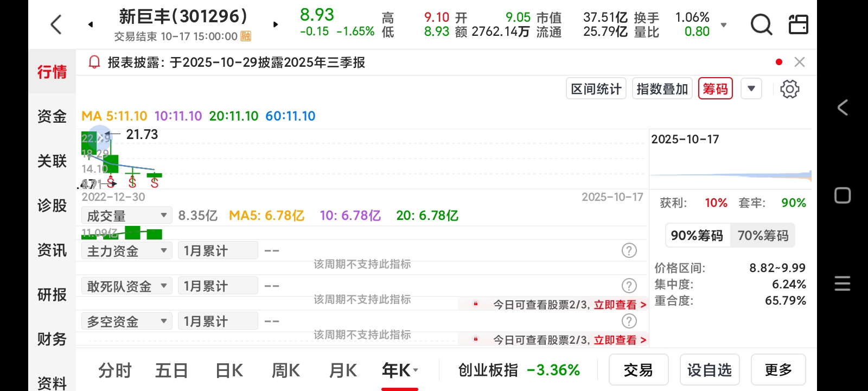Tap the back arrow beside the stock name
The width and height of the screenshot is (868, 391).
[56, 24]
